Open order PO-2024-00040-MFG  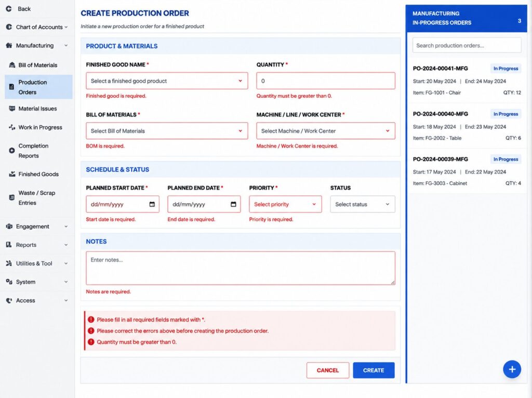click(x=467, y=126)
